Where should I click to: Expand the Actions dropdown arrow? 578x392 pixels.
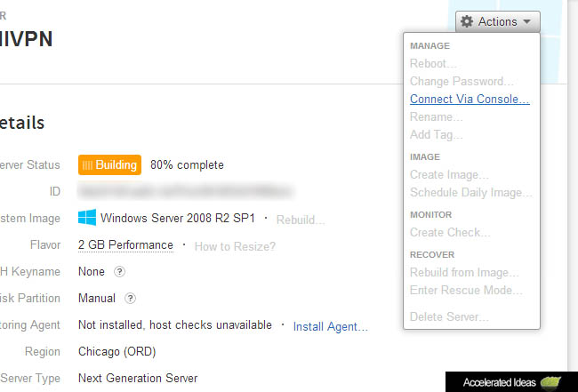pyautogui.click(x=527, y=21)
